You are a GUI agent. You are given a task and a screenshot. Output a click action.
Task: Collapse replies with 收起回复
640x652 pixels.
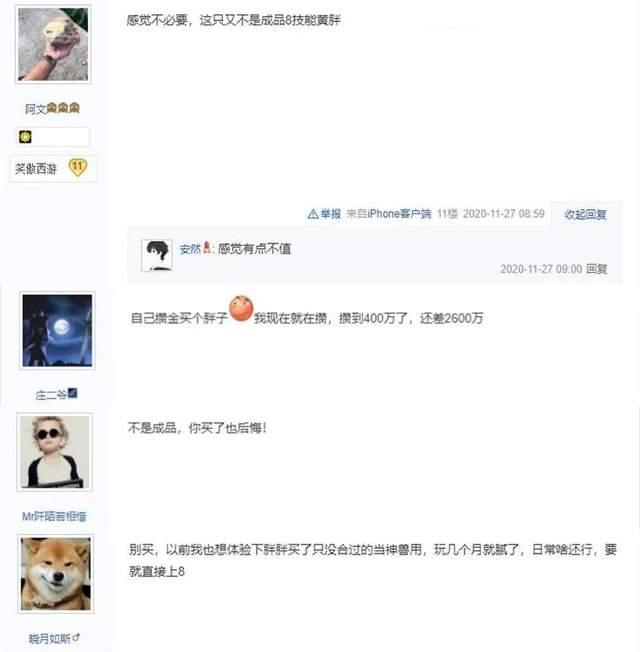pyautogui.click(x=585, y=215)
